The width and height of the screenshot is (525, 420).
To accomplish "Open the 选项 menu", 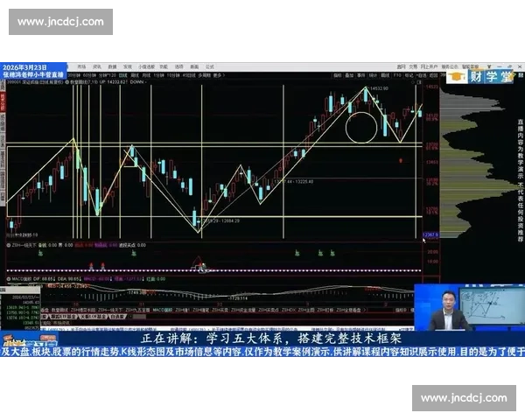I will [179, 67].
